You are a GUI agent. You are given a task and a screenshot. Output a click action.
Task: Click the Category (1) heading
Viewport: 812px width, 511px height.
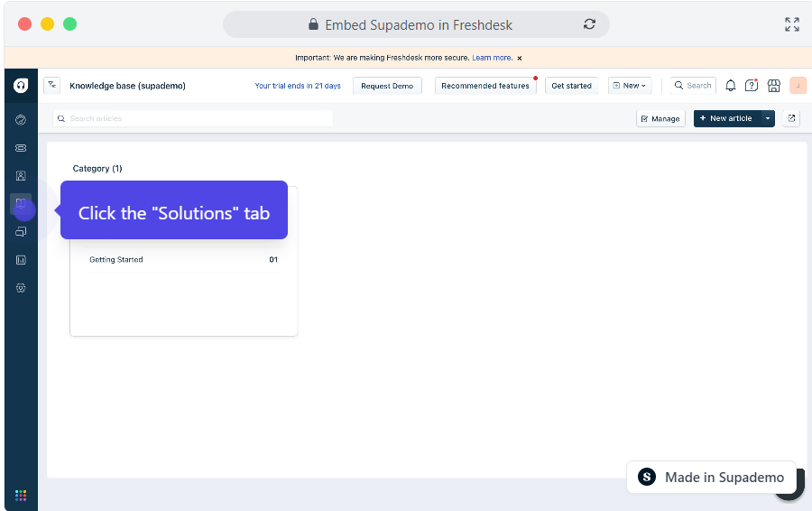point(97,169)
